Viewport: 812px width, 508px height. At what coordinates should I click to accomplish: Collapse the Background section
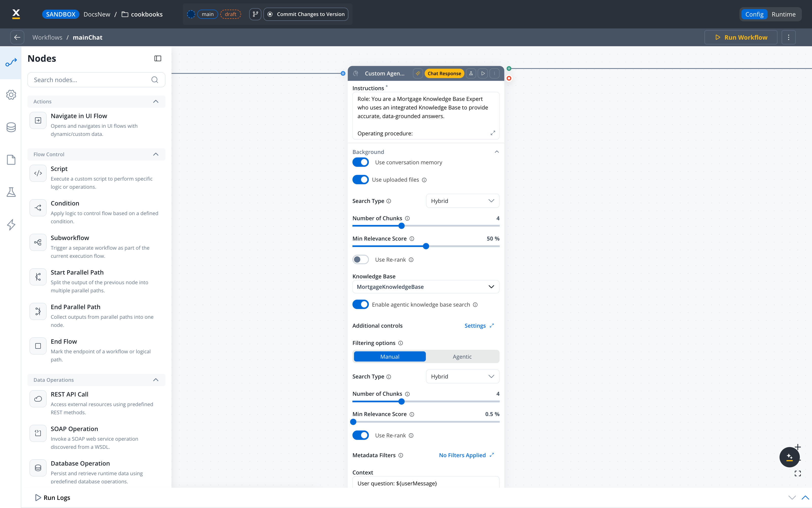point(497,152)
